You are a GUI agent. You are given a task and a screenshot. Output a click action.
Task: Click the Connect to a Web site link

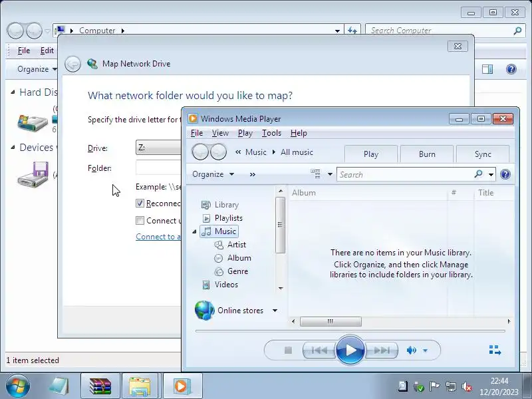tap(158, 237)
